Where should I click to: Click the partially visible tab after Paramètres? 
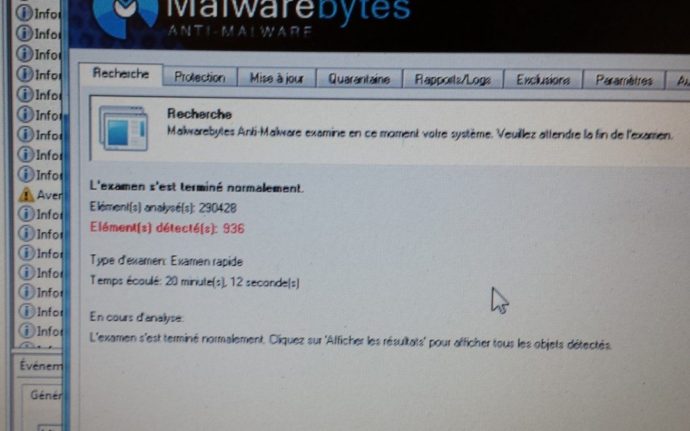coord(679,81)
